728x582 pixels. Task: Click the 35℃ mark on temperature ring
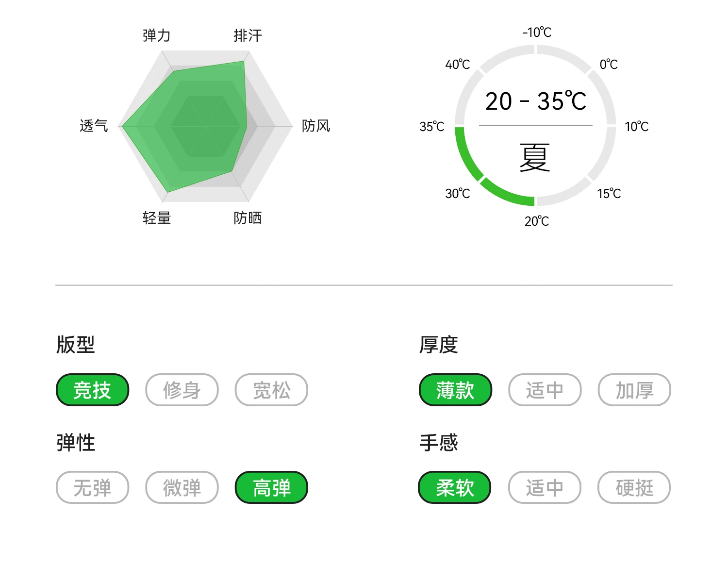432,127
